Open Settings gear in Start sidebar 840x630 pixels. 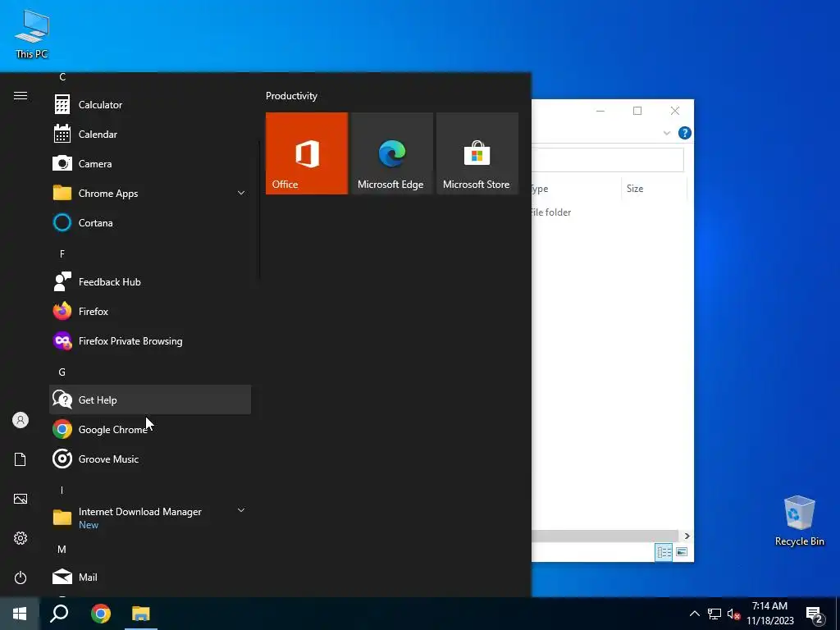tap(21, 538)
